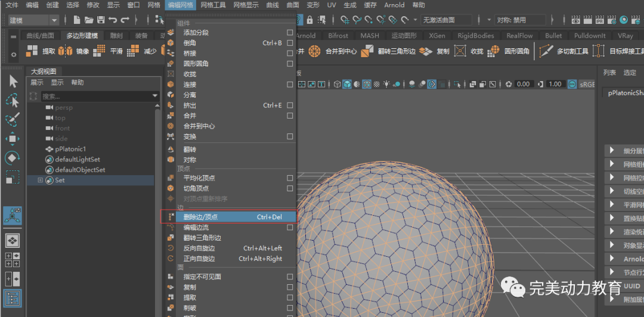Image resolution: width=644 pixels, height=317 pixels.
Task: Click the outliner search field
Action: (95, 96)
